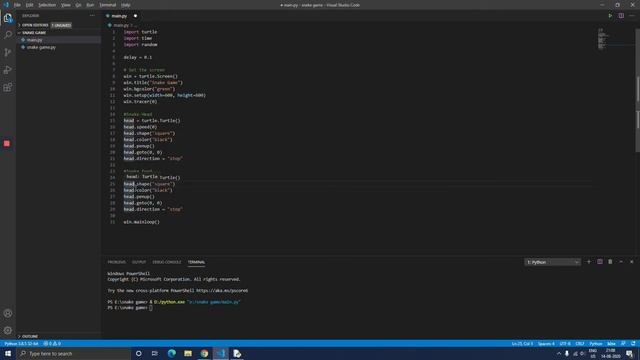The width and height of the screenshot is (640, 360).
Task: Click in the Windows search box
Action: point(73,353)
